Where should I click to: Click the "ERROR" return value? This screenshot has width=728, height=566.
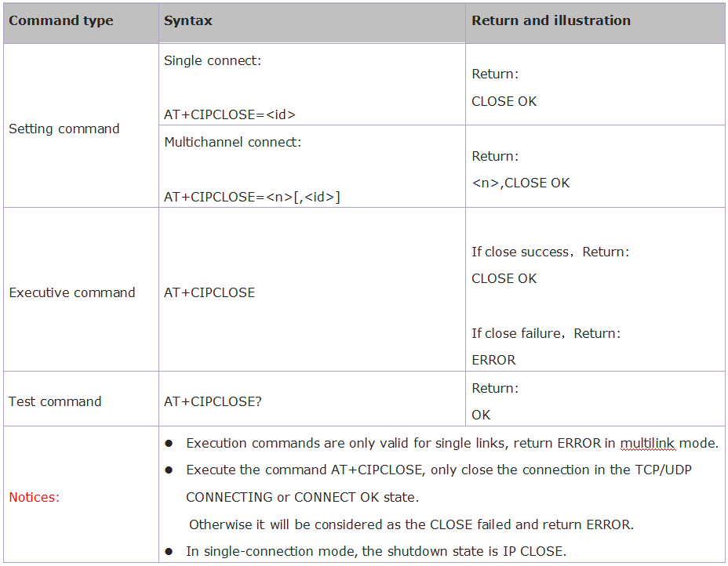pyautogui.click(x=493, y=360)
